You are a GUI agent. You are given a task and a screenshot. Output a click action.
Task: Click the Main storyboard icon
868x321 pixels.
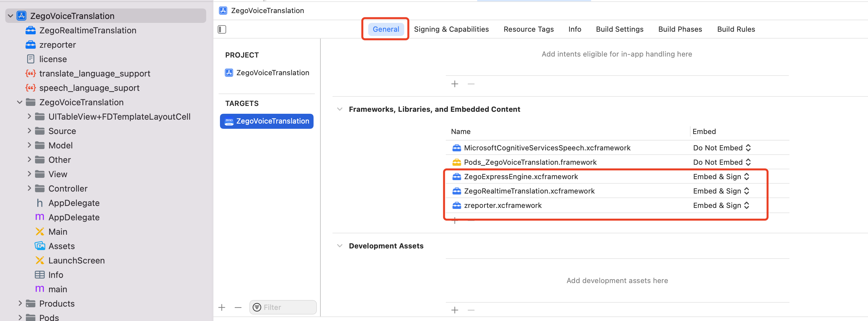click(x=40, y=231)
